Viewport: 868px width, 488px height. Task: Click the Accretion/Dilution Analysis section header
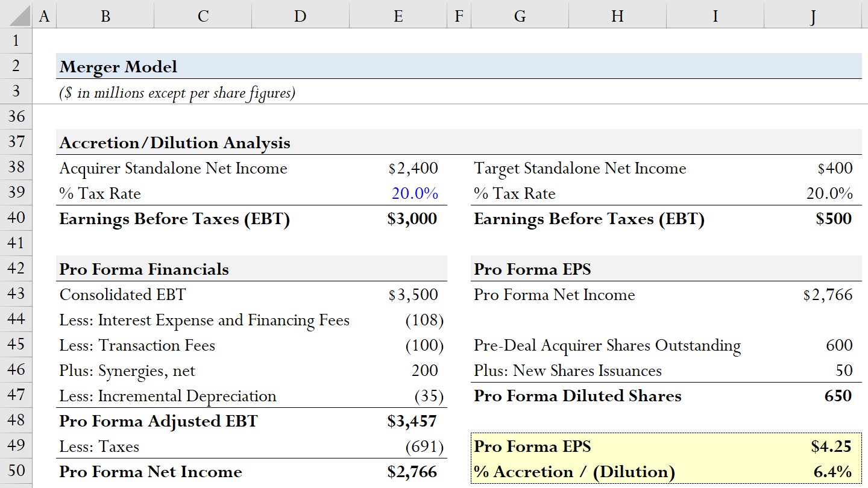(x=175, y=143)
